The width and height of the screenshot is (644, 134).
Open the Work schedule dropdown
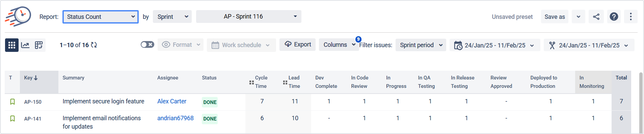coord(241,45)
